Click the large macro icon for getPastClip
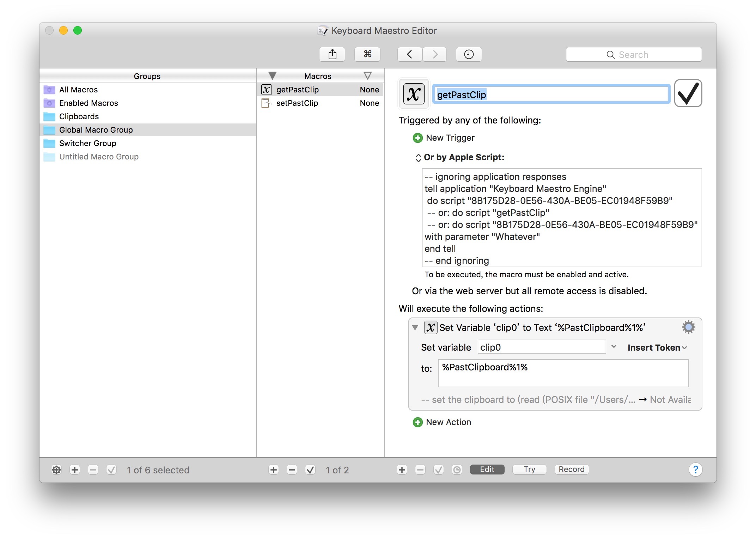The width and height of the screenshot is (756, 539). (414, 94)
